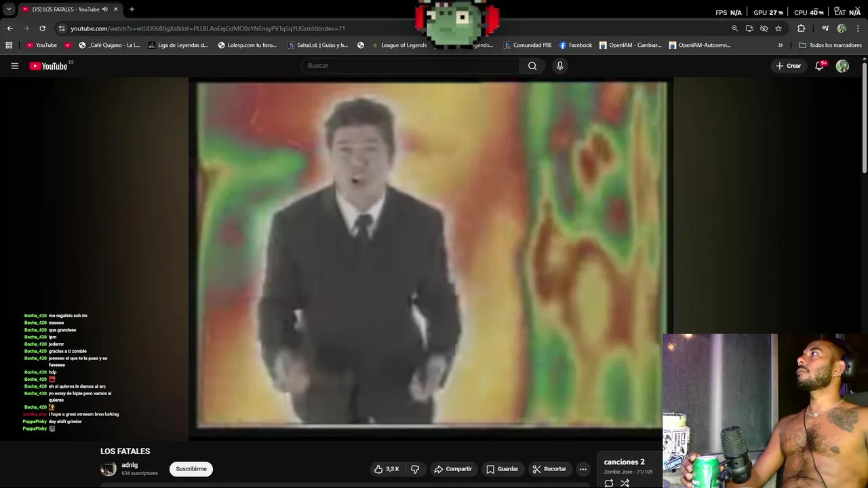Open the Chrome profile avatar

click(x=842, y=28)
